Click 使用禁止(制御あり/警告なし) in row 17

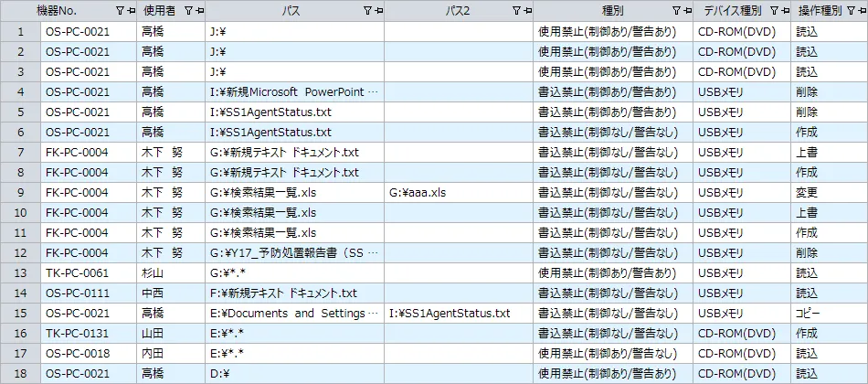(614, 354)
